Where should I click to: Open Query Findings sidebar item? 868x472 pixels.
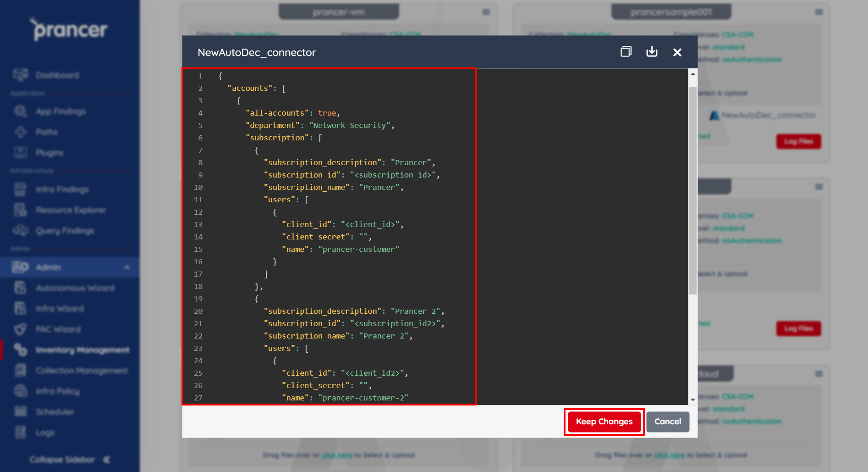click(65, 231)
